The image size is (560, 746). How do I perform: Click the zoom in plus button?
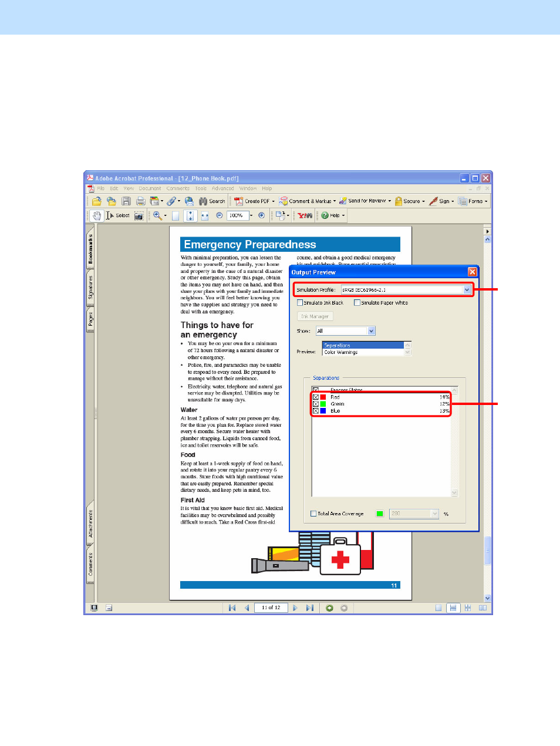[261, 215]
